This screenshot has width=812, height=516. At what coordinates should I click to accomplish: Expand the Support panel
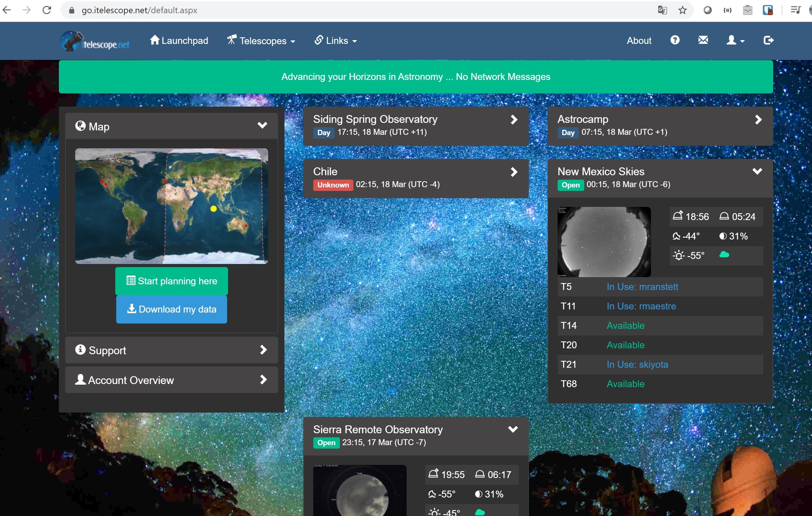[171, 350]
